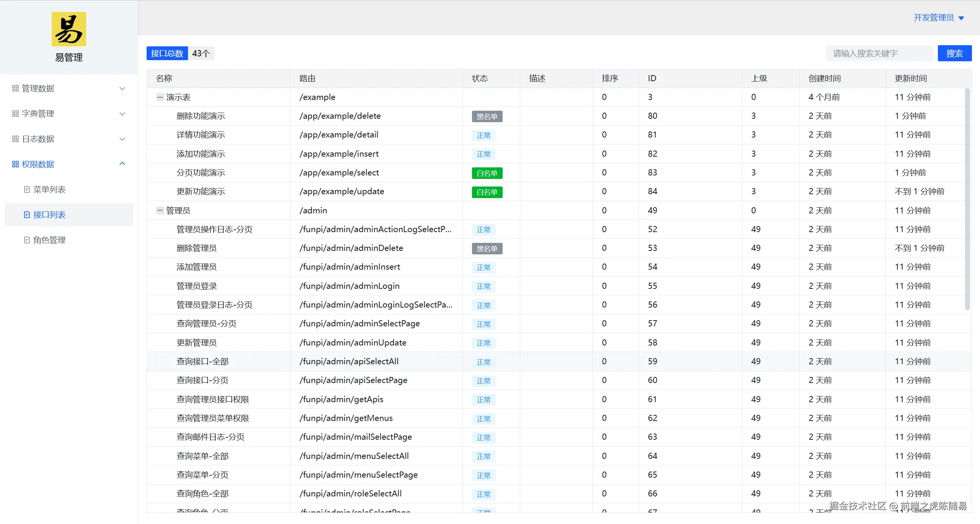The height and width of the screenshot is (524, 980).
Task: Click the grid icon beside 字典管理
Action: [x=15, y=114]
